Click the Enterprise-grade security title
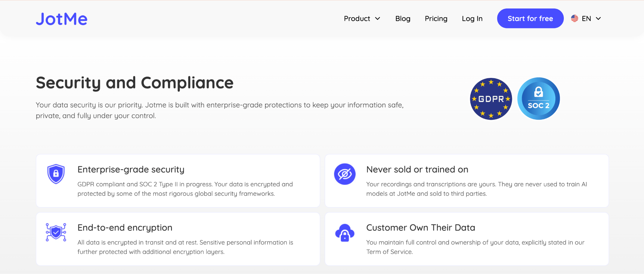 coord(131,170)
